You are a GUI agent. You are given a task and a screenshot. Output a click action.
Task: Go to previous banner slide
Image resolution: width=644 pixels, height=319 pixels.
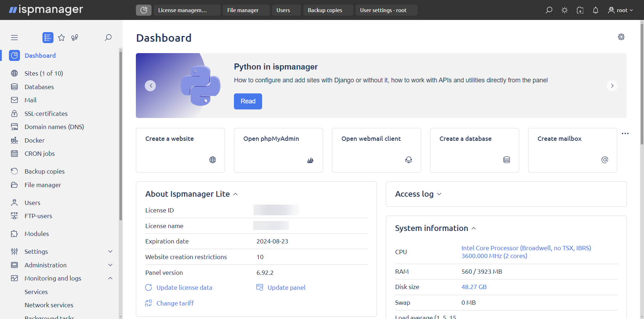tap(150, 86)
